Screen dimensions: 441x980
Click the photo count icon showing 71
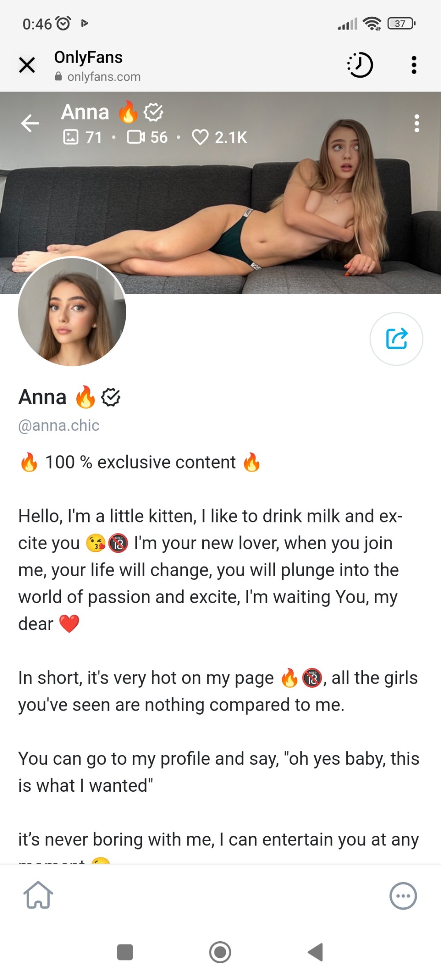tap(71, 137)
